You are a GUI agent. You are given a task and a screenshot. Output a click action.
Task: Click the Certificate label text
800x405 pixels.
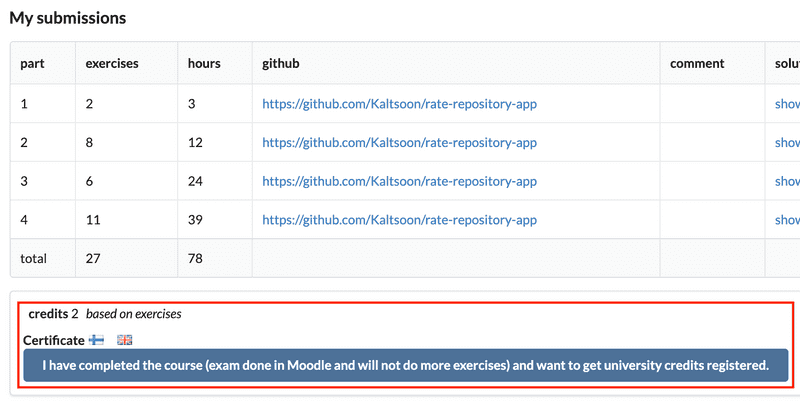click(x=54, y=340)
